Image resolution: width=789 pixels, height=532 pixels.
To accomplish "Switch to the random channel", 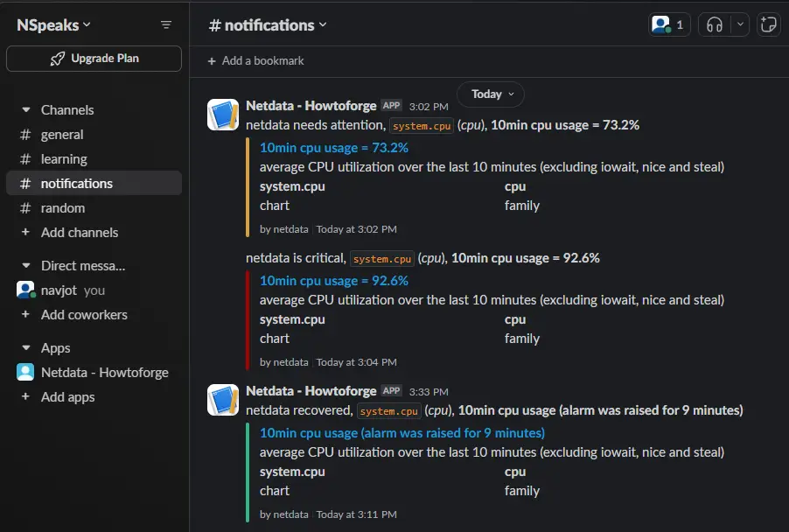I will click(61, 207).
